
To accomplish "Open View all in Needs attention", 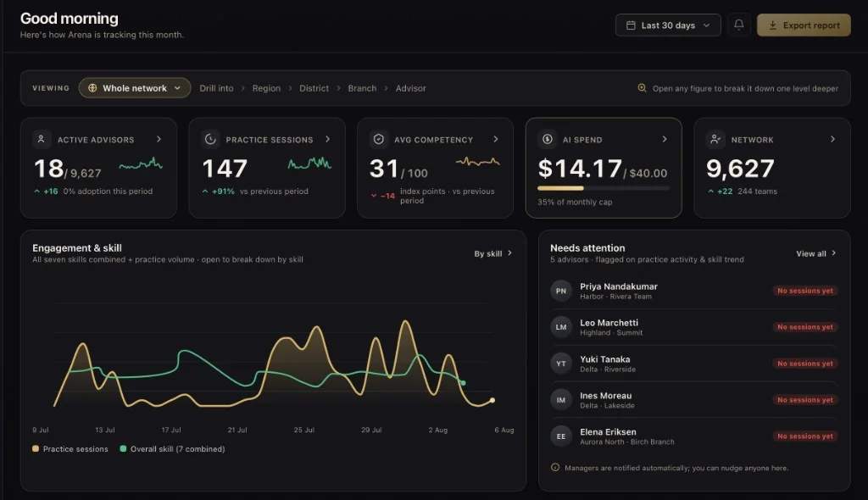I will [x=816, y=253].
